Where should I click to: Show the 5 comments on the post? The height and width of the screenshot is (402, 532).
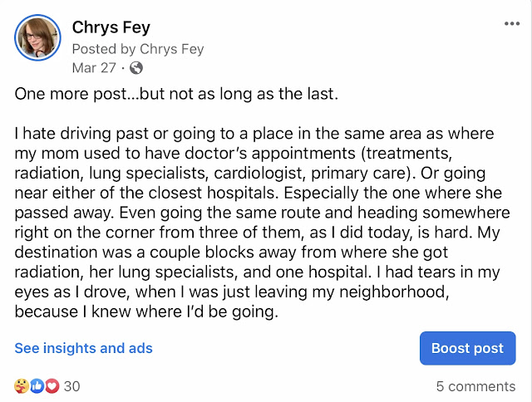point(475,386)
